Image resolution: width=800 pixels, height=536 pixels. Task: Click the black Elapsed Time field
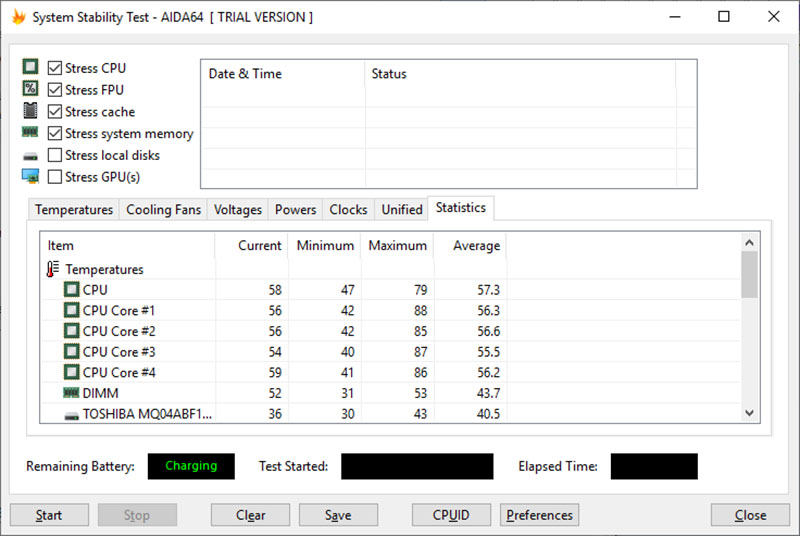tap(654, 466)
